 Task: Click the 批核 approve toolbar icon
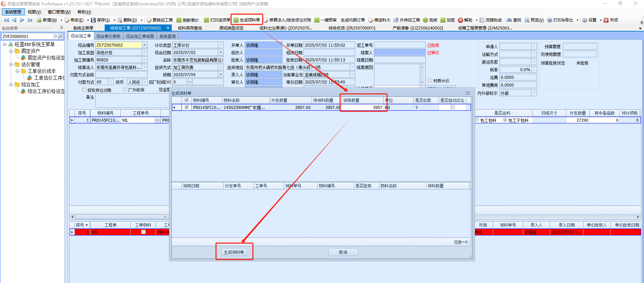tap(426, 20)
